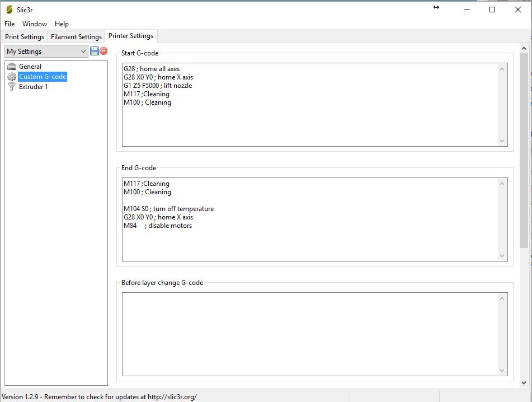Select the Printer Settings tab
Viewport: 532px width, 402px height.
coord(131,36)
